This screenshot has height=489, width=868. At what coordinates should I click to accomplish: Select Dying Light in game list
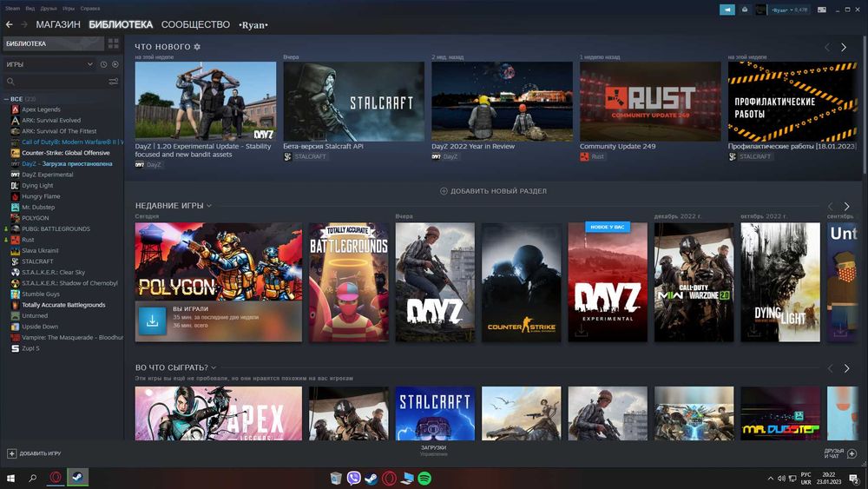[x=37, y=186]
